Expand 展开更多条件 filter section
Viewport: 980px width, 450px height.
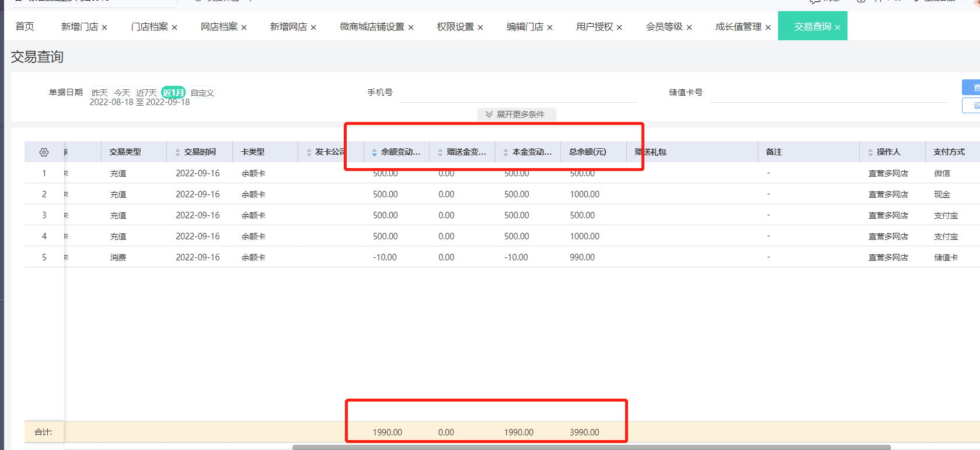(516, 114)
